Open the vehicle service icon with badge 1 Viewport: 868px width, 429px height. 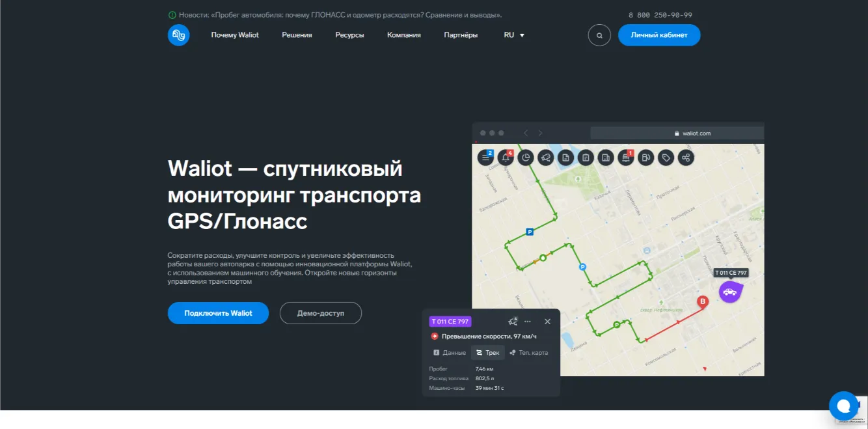click(626, 158)
